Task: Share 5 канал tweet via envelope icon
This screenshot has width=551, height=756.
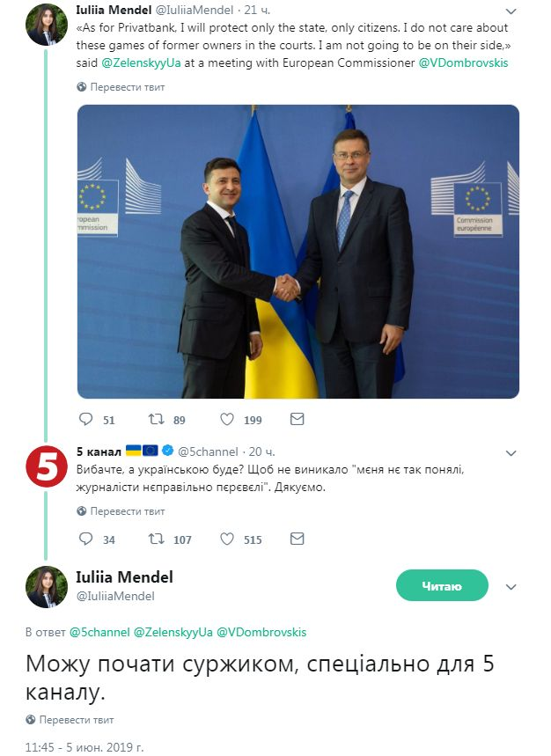Action: (x=297, y=539)
